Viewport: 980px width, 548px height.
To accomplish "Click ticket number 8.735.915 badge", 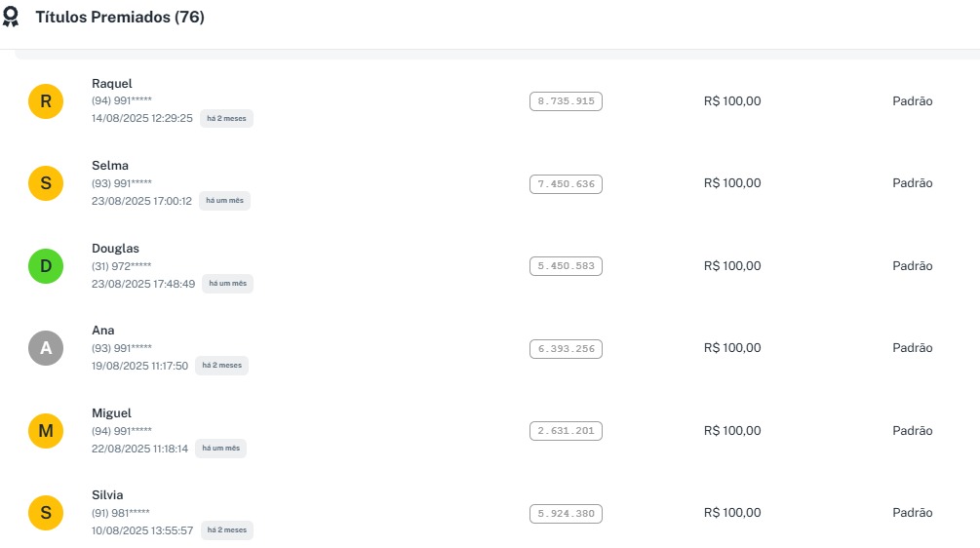I will click(x=566, y=101).
